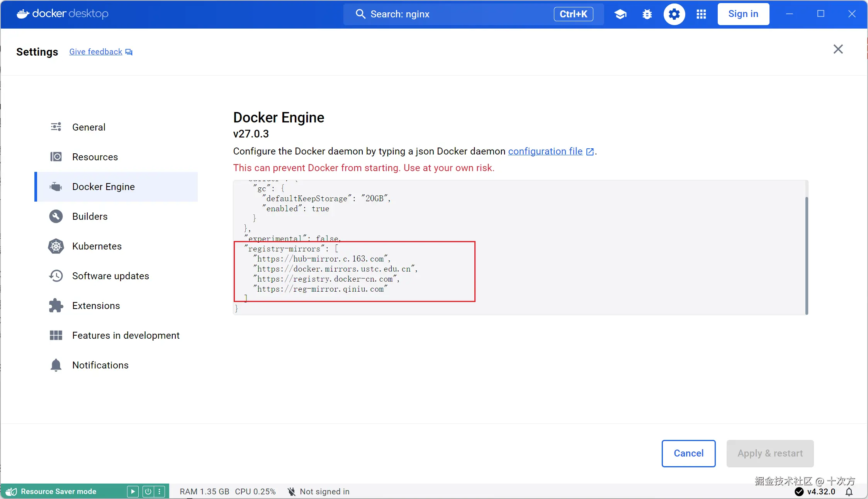Click the v4.32.0 version label
This screenshot has height=499, width=868.
click(821, 492)
